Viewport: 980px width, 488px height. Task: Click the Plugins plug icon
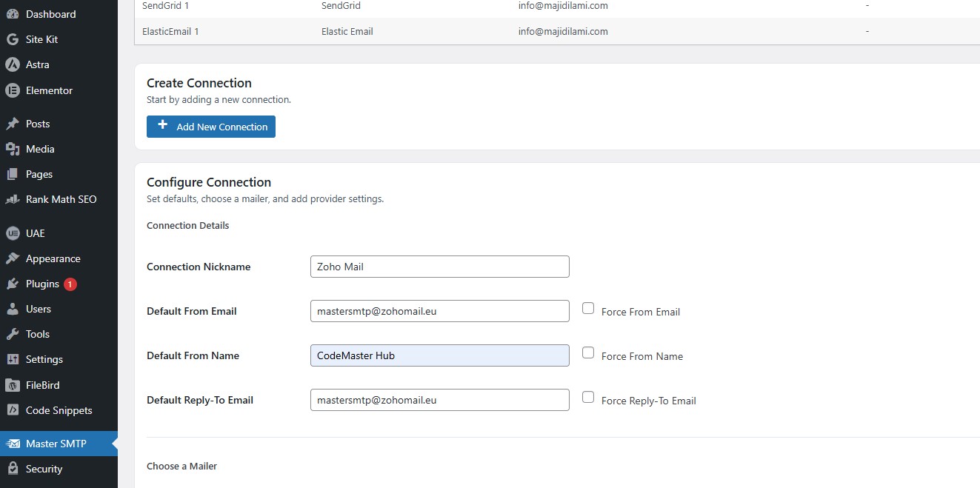pyautogui.click(x=13, y=284)
